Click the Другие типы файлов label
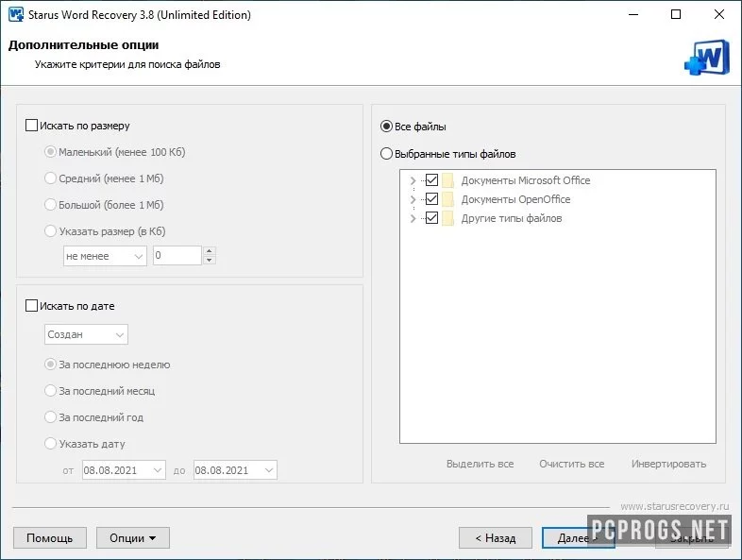The image size is (742, 560). 512,218
